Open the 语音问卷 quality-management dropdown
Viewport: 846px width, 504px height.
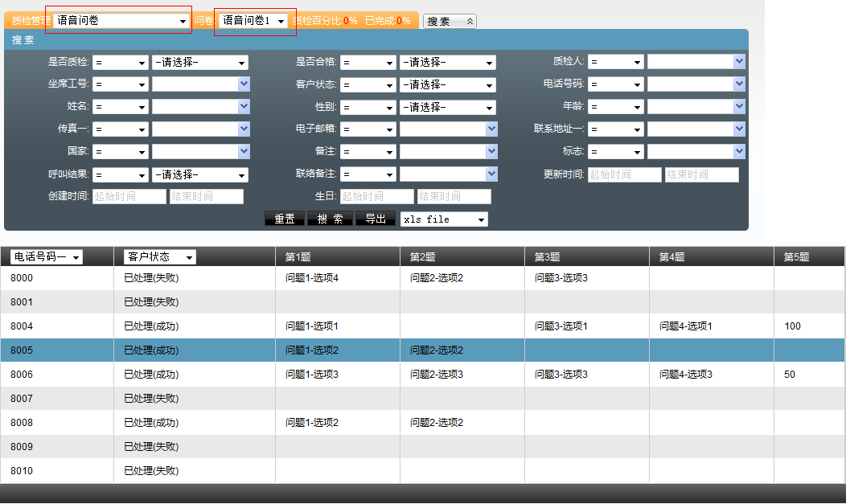(121, 21)
